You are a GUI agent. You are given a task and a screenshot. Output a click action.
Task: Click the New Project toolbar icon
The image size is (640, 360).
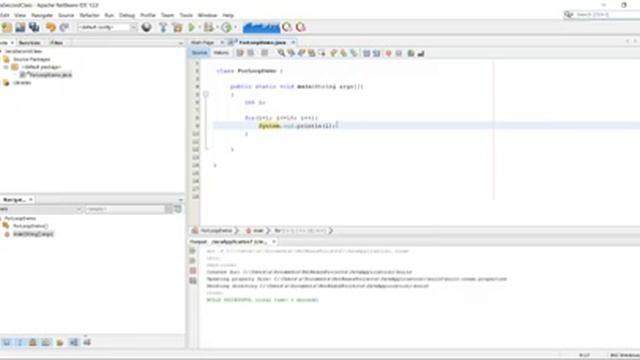(x=7, y=27)
